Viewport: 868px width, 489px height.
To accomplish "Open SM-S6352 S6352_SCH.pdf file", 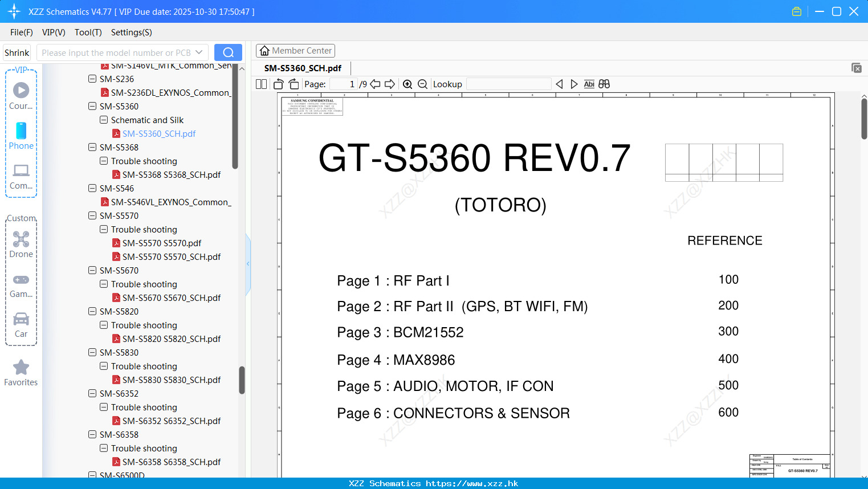I will tap(172, 421).
